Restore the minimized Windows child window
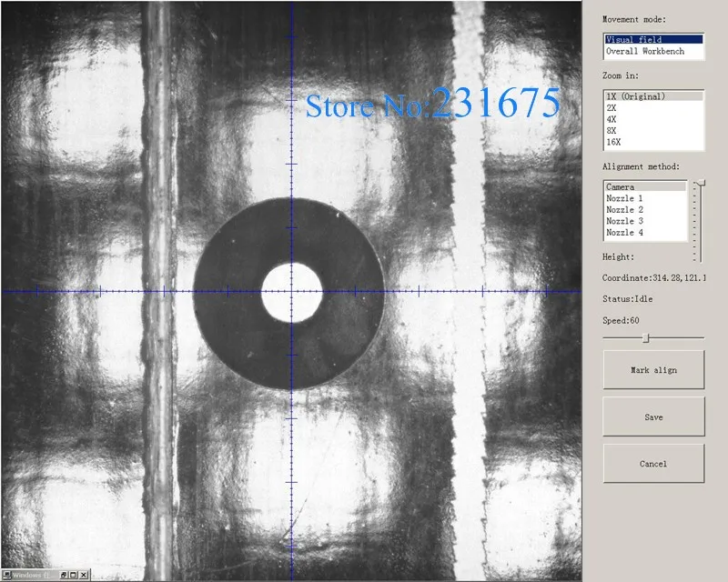The image size is (728, 582). tap(64, 576)
